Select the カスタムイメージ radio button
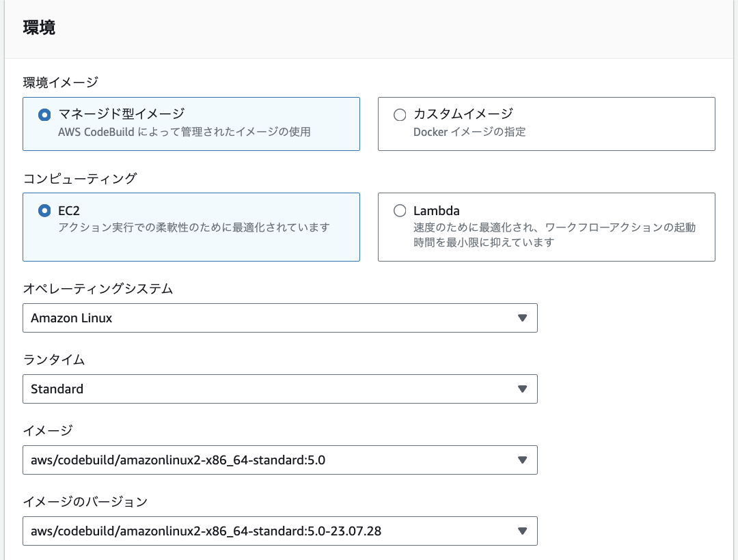The height and width of the screenshot is (560, 738). tap(400, 114)
